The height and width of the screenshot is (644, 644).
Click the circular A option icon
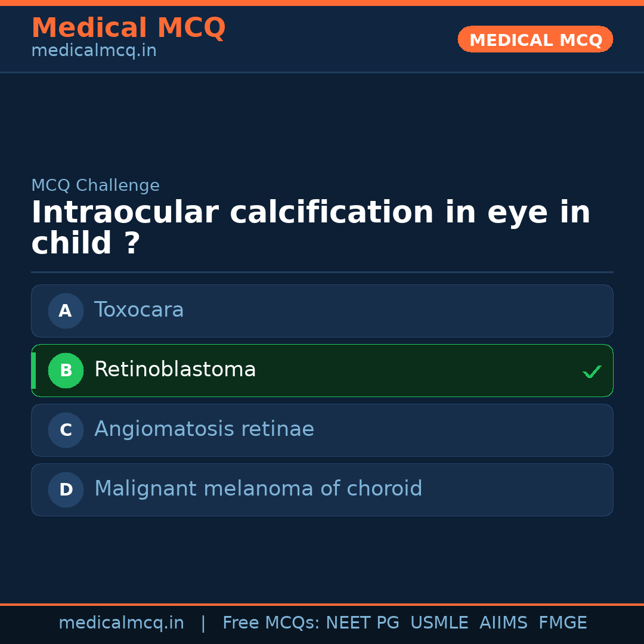tap(66, 311)
